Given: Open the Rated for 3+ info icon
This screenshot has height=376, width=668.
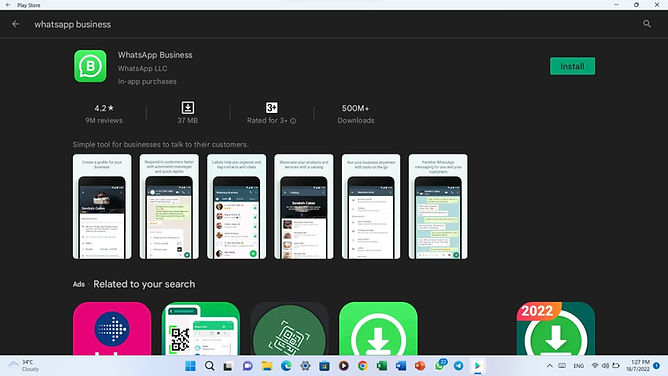Looking at the screenshot, I should 293,121.
